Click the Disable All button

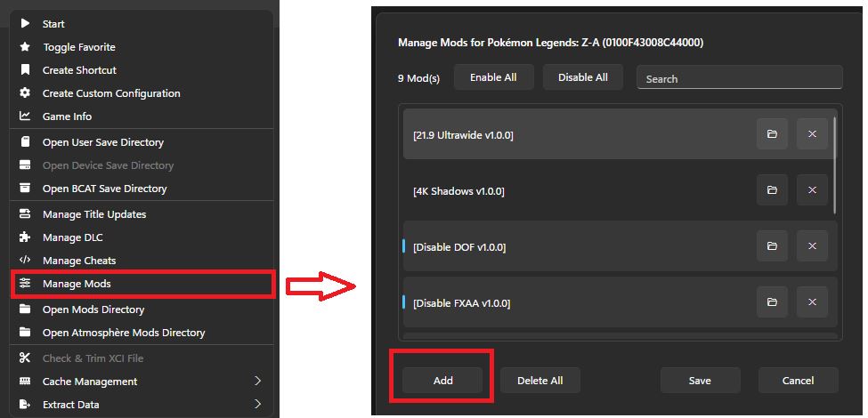tap(583, 77)
